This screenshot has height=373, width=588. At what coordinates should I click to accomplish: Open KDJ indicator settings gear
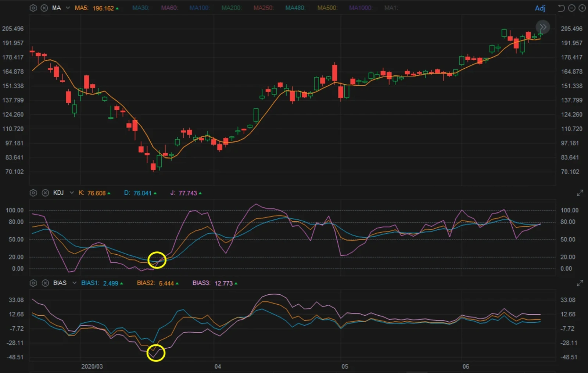33,193
